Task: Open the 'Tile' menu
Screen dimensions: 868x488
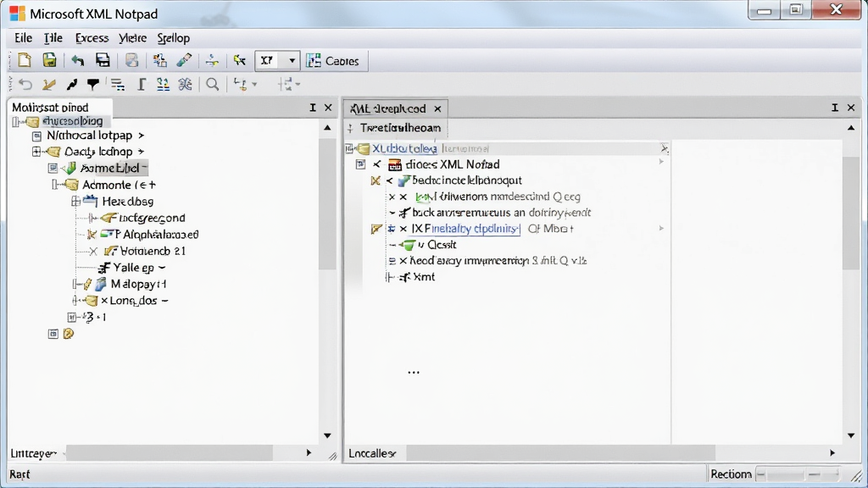Action: 53,38
